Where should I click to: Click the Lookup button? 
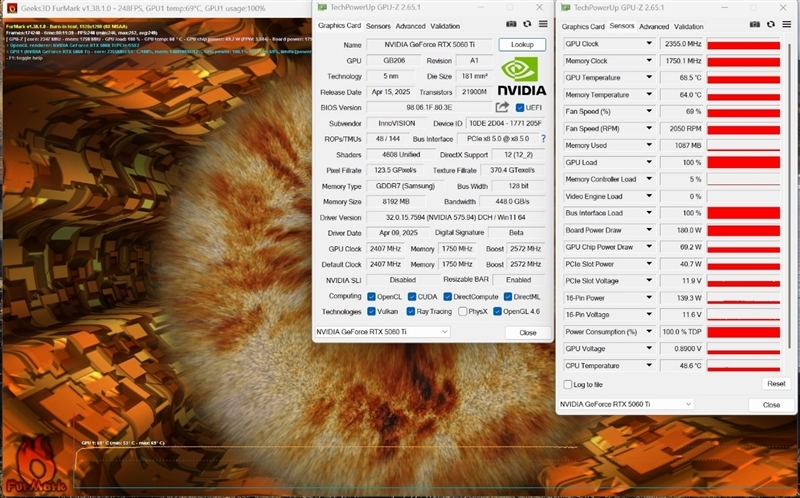click(x=522, y=44)
